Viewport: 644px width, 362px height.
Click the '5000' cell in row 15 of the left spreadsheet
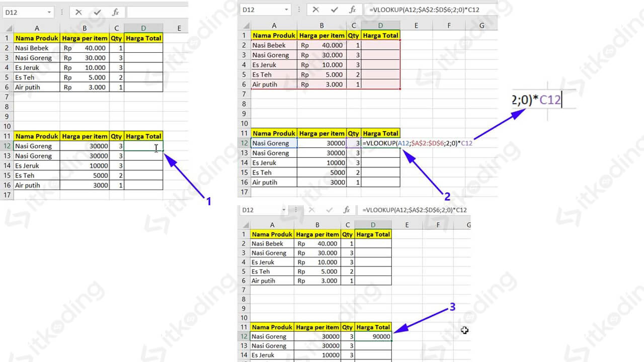85,175
